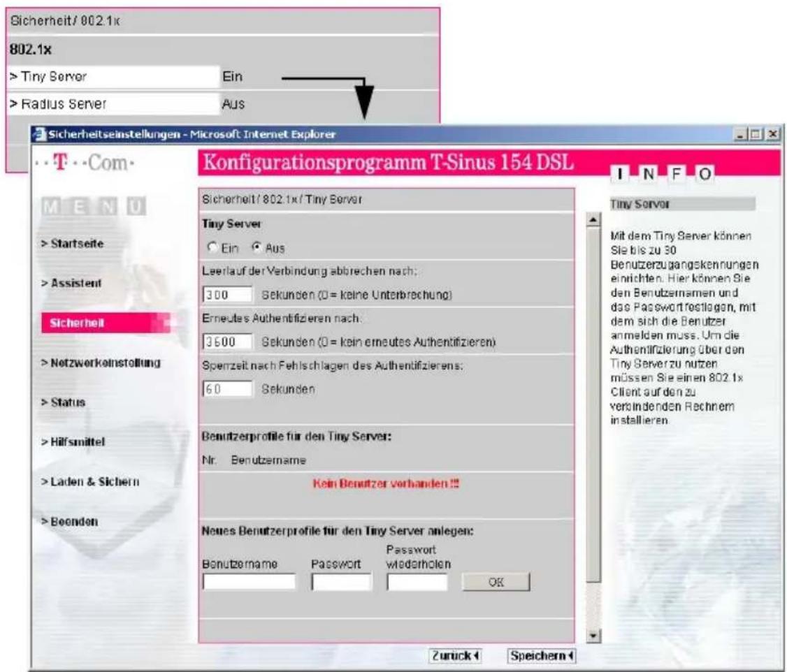787x672 pixels.
Task: Open the Hilfsmittel menu entry
Action: coord(73,441)
